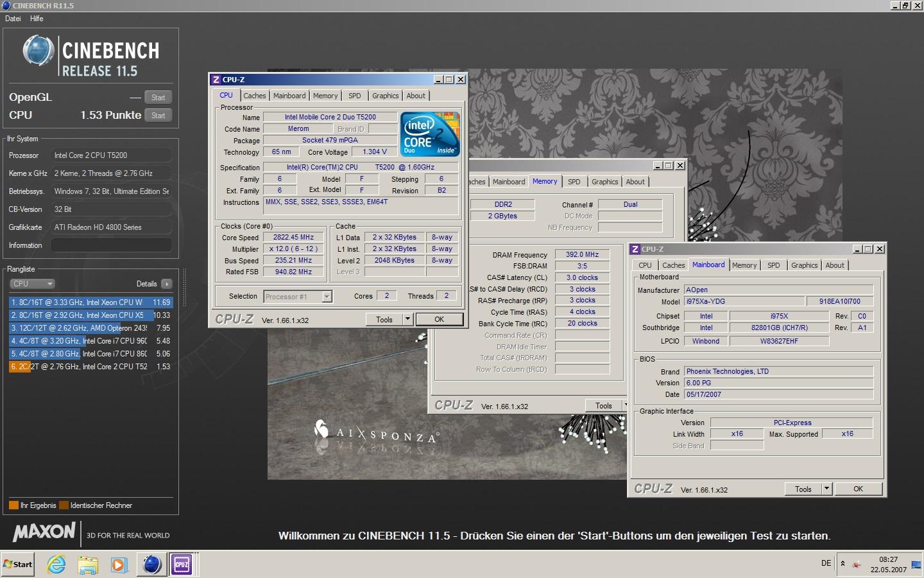The image size is (924, 578).
Task: Open Windows Explorer folder icon in taskbar
Action: [88, 565]
